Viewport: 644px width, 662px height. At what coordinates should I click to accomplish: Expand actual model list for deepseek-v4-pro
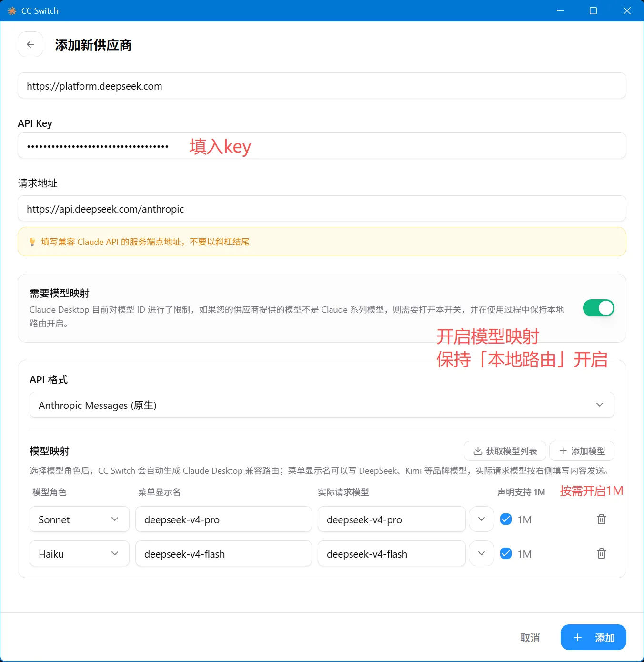click(482, 519)
